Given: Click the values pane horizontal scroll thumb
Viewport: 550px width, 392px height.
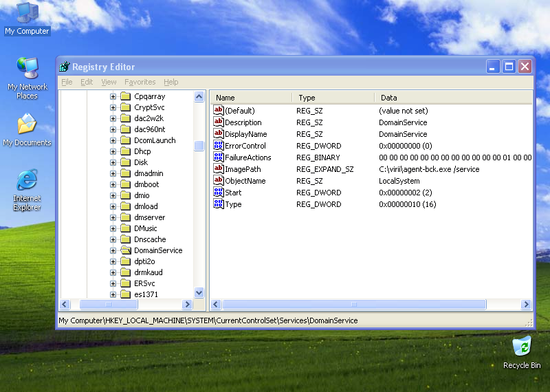Looking at the screenshot, I should tap(354, 304).
